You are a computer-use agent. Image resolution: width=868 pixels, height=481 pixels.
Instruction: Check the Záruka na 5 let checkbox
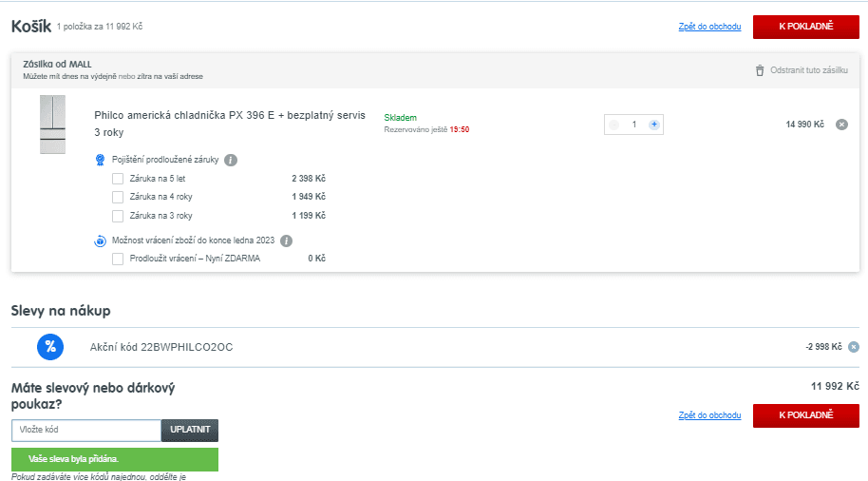click(x=118, y=179)
